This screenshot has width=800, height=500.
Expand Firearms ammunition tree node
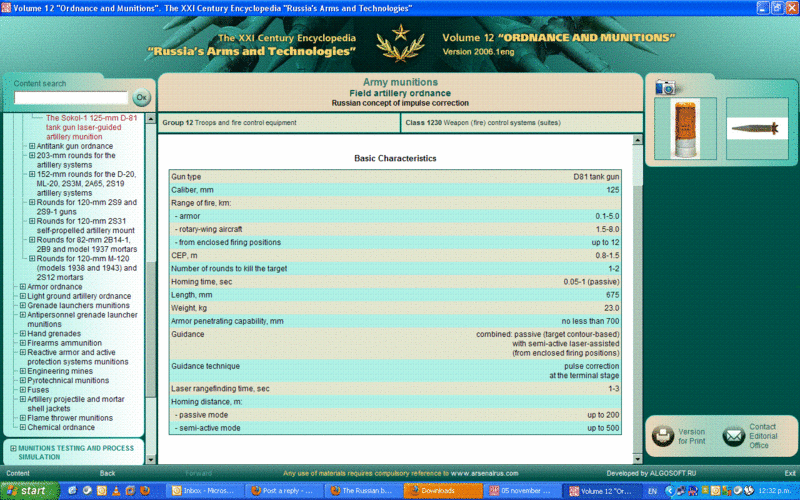[22, 343]
